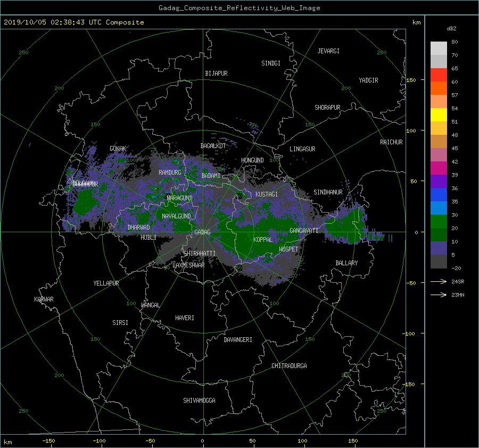Click the SINDGI city label

[271, 63]
